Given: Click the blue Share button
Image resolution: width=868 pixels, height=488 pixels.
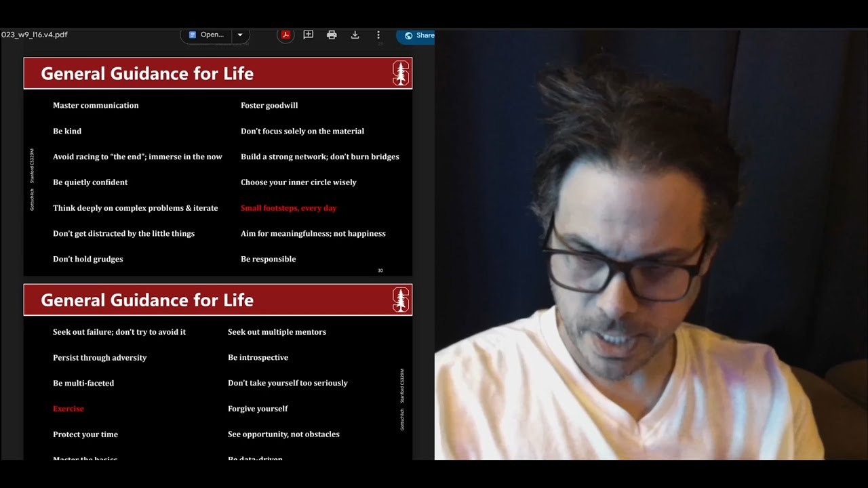Looking at the screenshot, I should 416,35.
